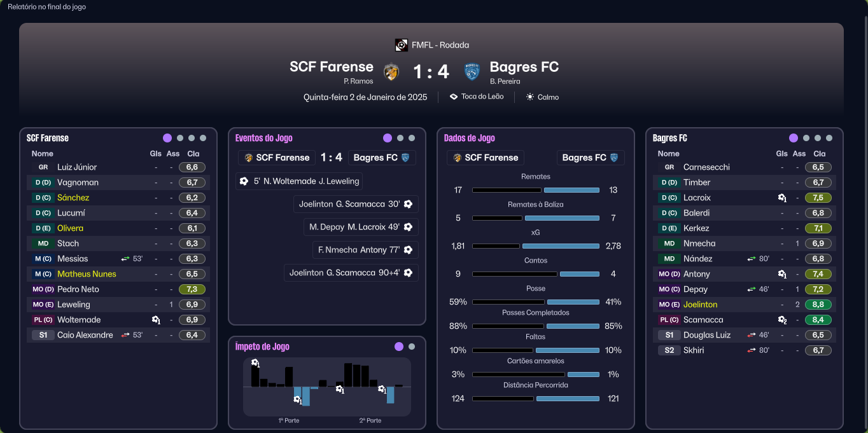Click the goal ball icon beside Antony 77'
The image size is (868, 433).
tap(408, 250)
